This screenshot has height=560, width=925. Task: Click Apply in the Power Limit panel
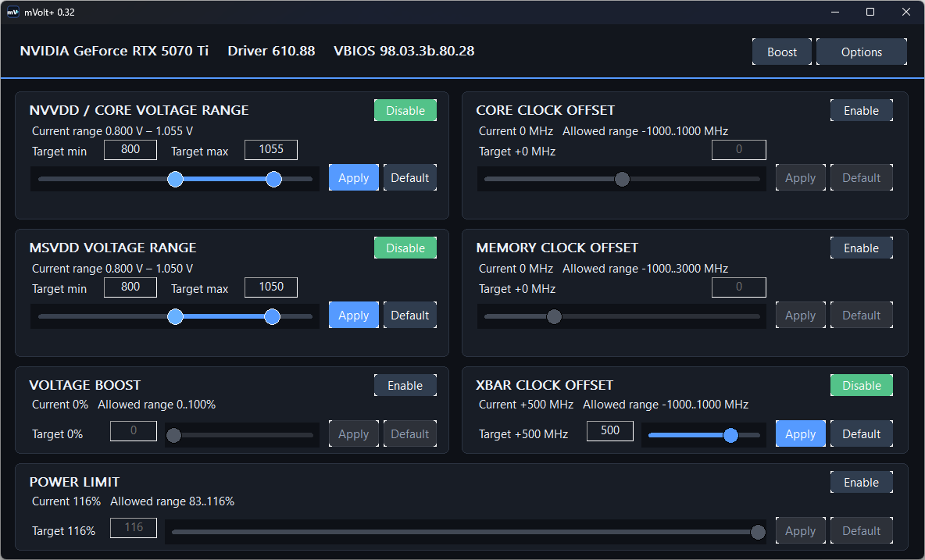tap(801, 530)
